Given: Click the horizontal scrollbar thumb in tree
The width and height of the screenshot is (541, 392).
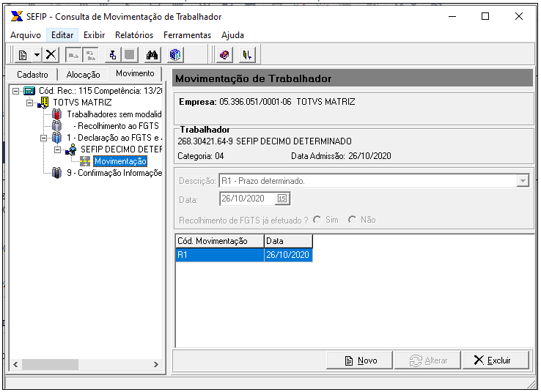Looking at the screenshot, I should coord(50,364).
